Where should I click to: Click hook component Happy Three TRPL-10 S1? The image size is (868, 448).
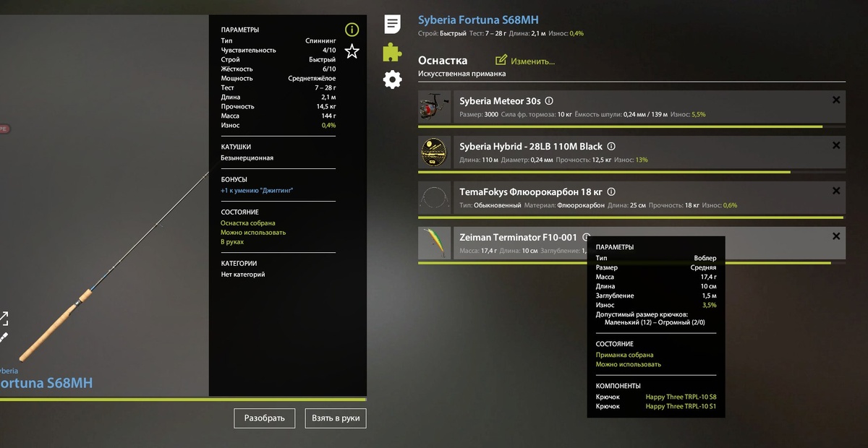(x=681, y=406)
